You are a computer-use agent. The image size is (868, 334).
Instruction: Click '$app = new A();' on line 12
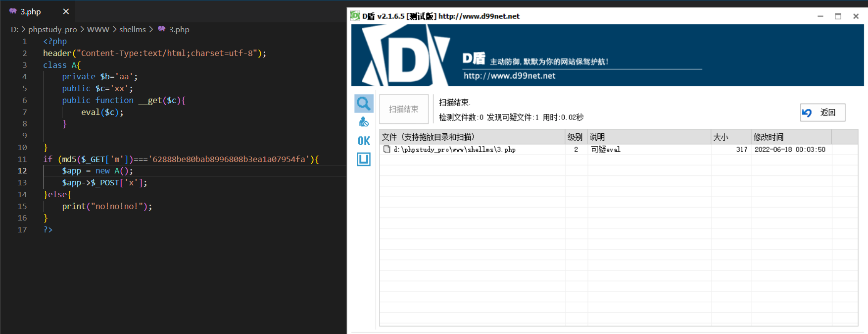click(x=97, y=170)
